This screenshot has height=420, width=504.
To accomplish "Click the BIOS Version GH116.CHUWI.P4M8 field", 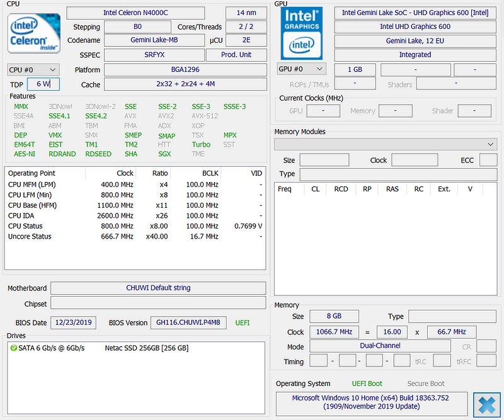I will pos(188,322).
